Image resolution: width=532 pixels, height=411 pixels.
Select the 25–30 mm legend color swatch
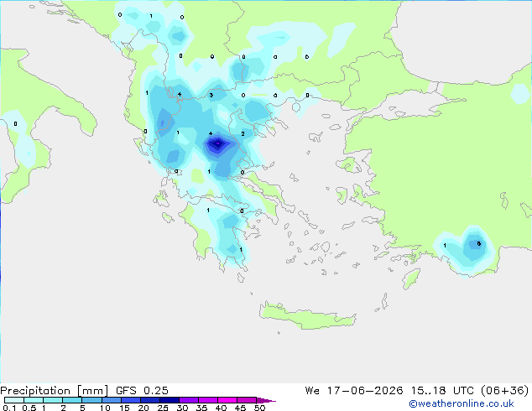pos(169,400)
